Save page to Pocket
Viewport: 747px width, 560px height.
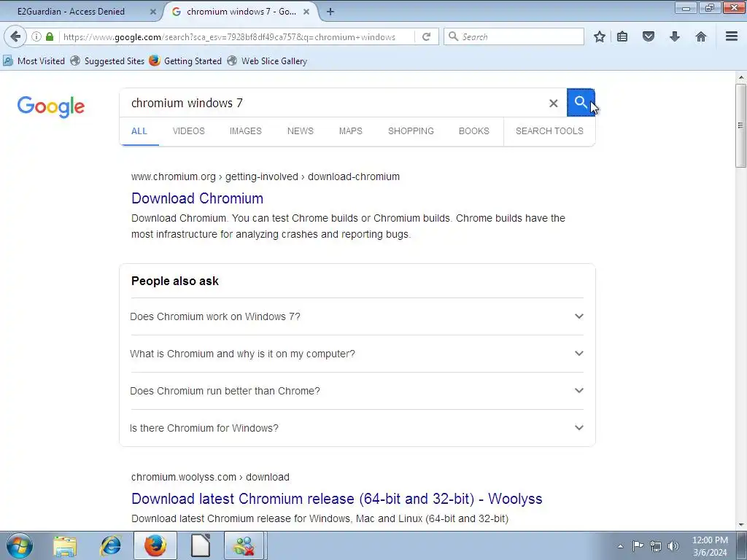[x=649, y=36]
